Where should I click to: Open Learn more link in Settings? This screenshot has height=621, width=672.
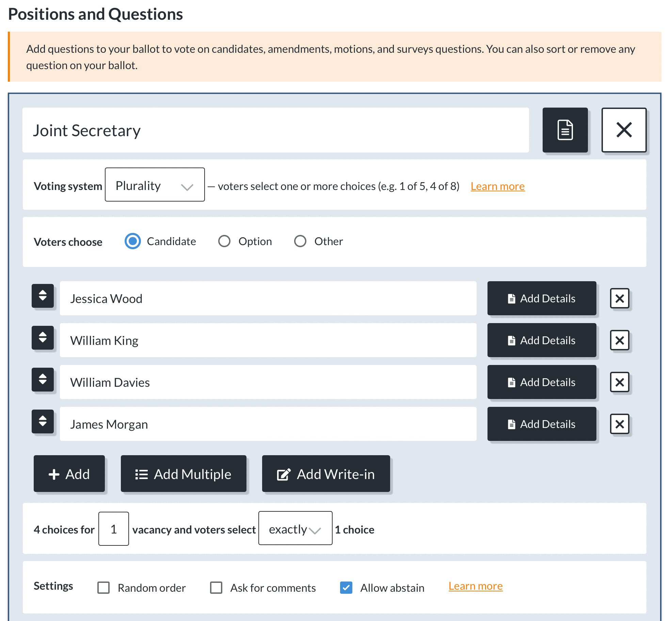475,586
